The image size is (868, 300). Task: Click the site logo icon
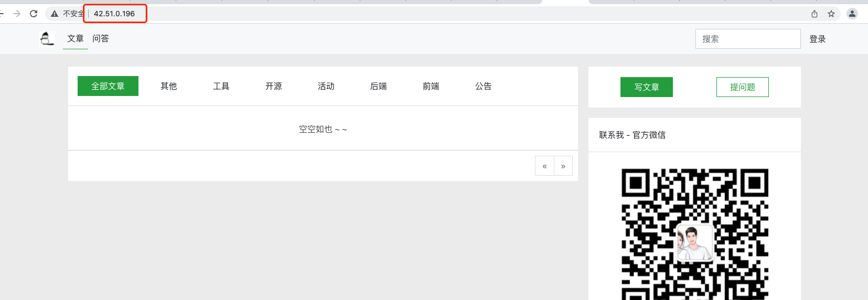[47, 38]
